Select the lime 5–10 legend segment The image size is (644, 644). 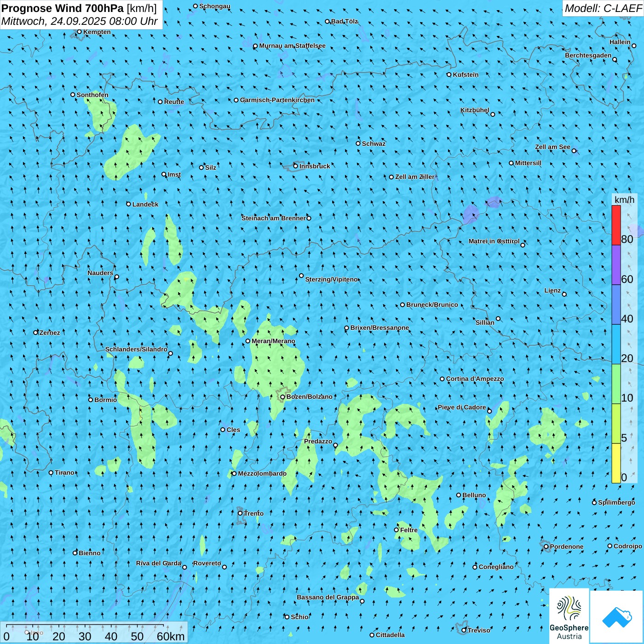[x=616, y=424]
